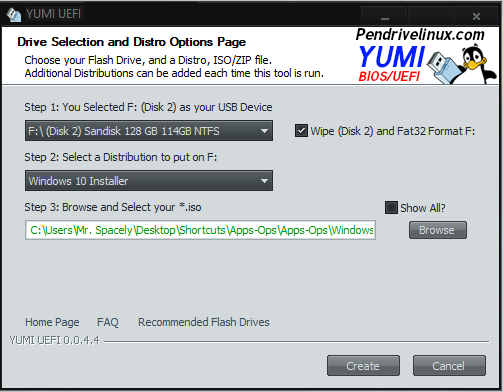Click the Create button
503x392 pixels.
click(x=363, y=366)
